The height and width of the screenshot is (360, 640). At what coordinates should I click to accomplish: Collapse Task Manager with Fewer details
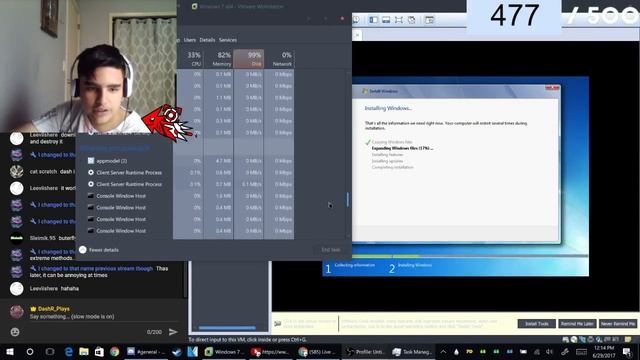point(99,250)
